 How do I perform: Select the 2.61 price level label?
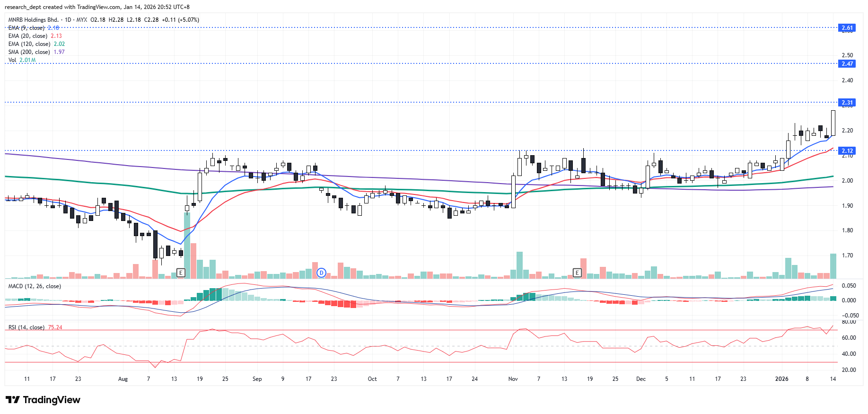point(847,28)
